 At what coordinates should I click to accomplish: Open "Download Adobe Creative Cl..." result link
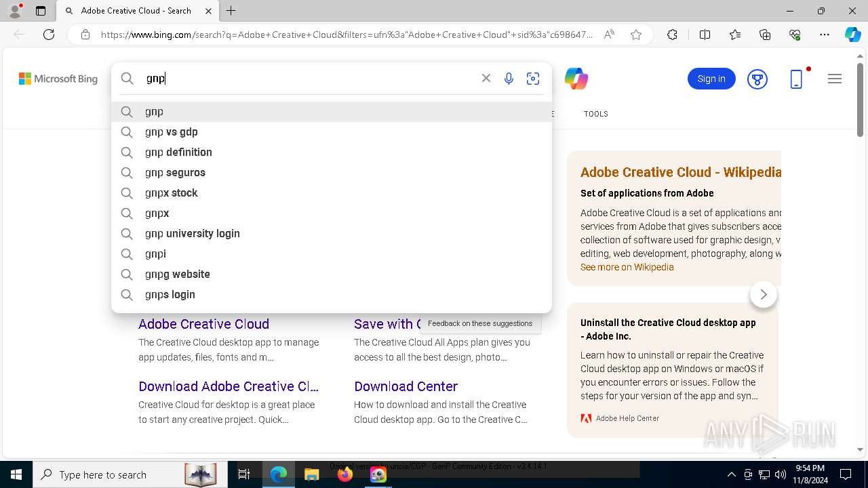coord(229,386)
